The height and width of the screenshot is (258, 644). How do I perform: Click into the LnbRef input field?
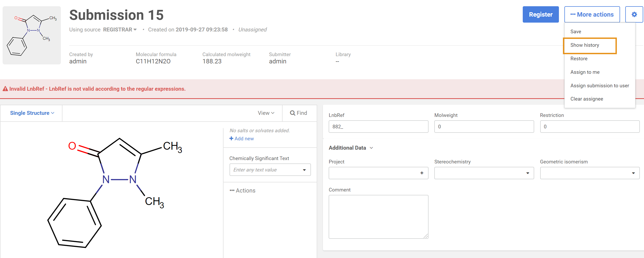coord(378,127)
